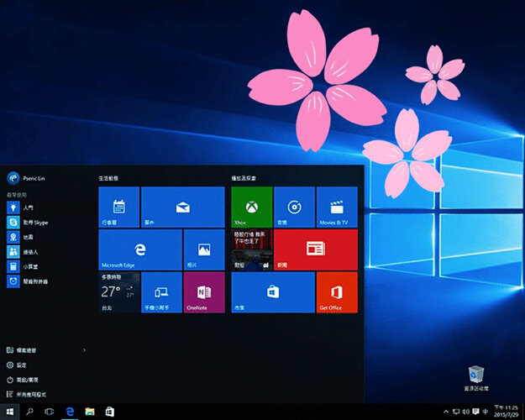Open the Groove Music tile

tap(294, 207)
